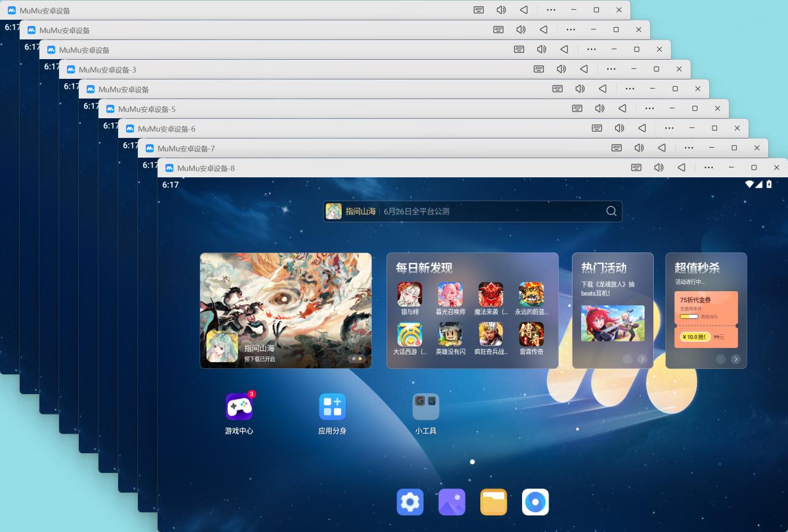Mute the volume on MuMu安卓设备-5
Screen dimensions: 788x532
pos(600,108)
